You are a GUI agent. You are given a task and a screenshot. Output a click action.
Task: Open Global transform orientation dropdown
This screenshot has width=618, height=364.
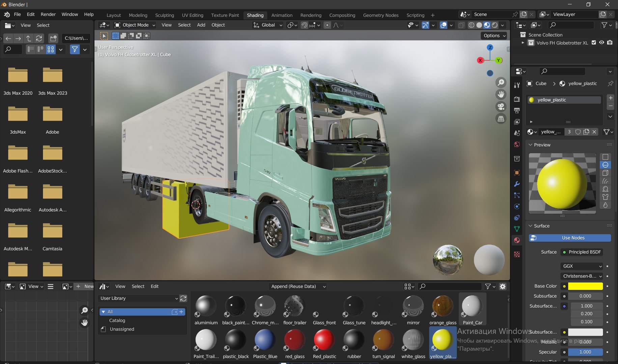(x=268, y=25)
